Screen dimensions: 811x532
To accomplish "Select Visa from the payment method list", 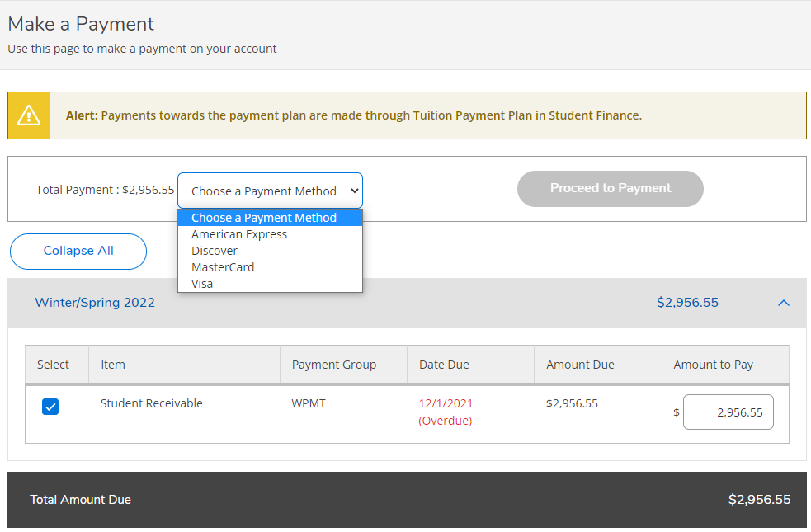I will (202, 283).
